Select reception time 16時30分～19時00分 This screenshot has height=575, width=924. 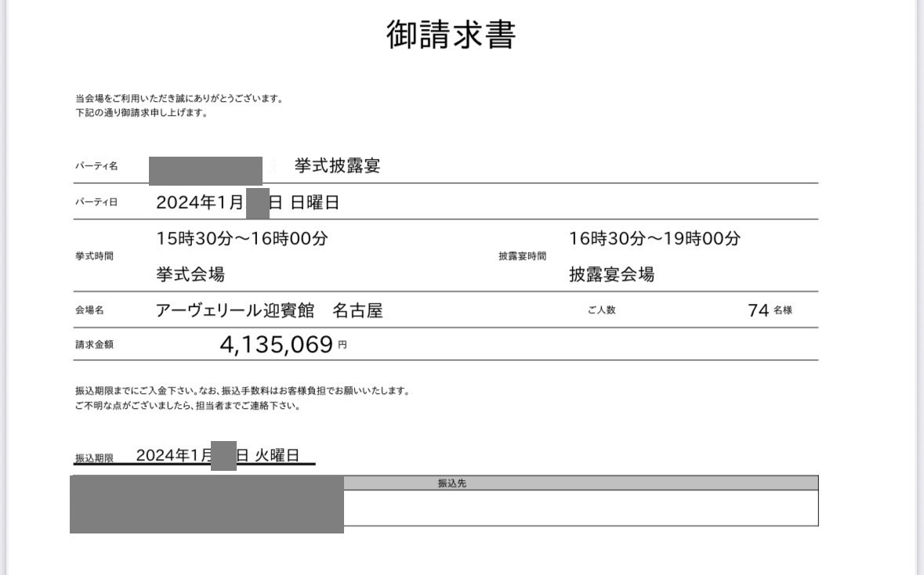pos(654,238)
